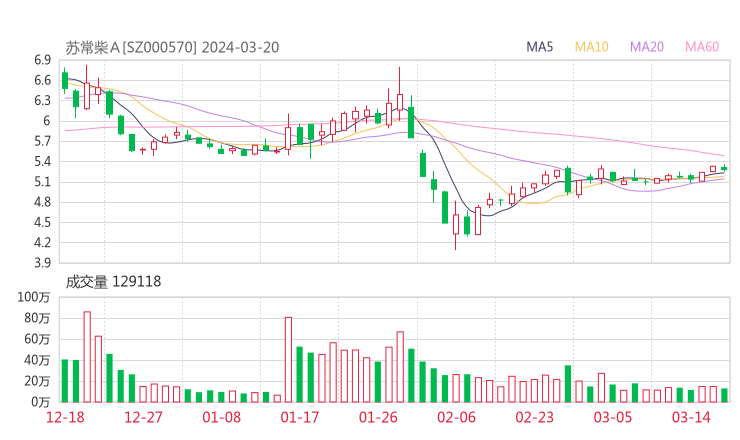Click the 12-27 date axis label

pyautogui.click(x=143, y=417)
